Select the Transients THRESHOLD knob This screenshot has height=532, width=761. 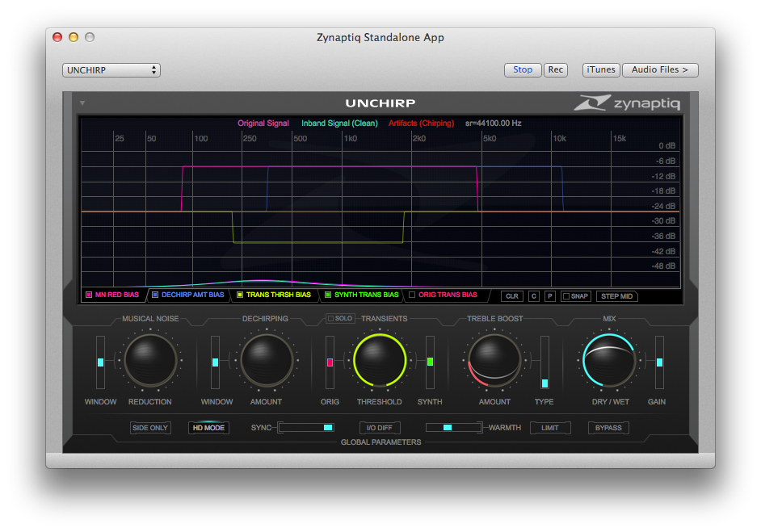pos(380,361)
